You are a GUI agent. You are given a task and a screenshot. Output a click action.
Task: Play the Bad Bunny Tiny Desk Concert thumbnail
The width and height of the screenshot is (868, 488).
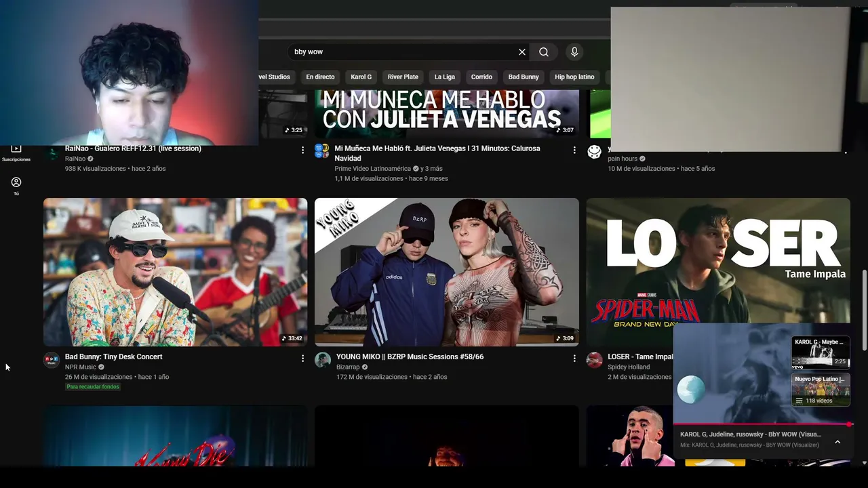pos(175,272)
